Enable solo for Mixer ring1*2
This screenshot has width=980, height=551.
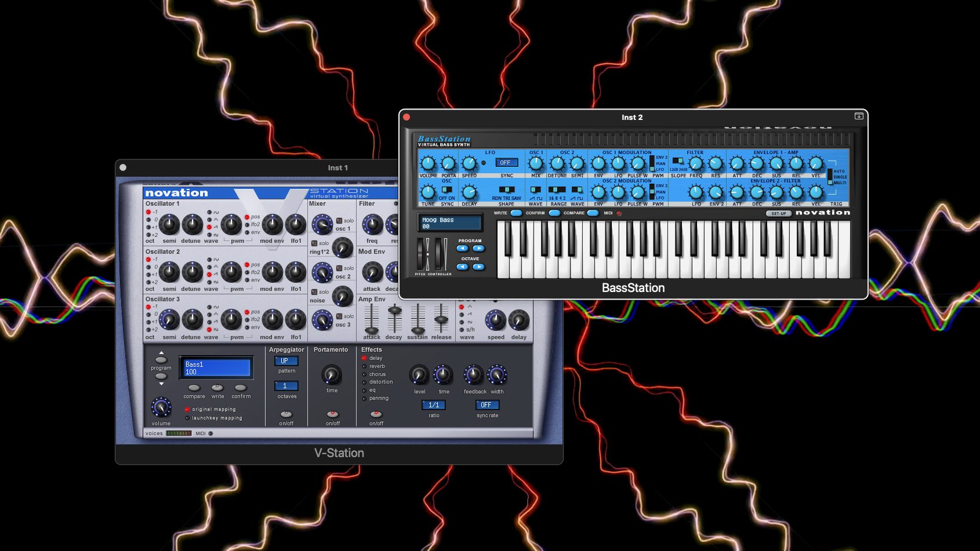314,243
